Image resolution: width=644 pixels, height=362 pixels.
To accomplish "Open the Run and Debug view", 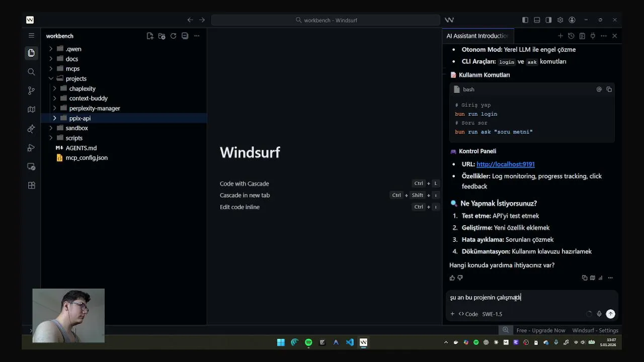I will point(31,148).
